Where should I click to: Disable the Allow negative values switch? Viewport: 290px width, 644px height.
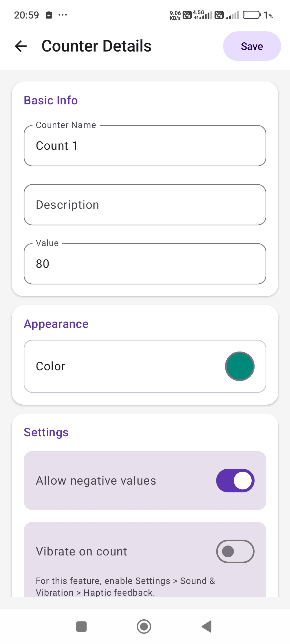click(235, 481)
